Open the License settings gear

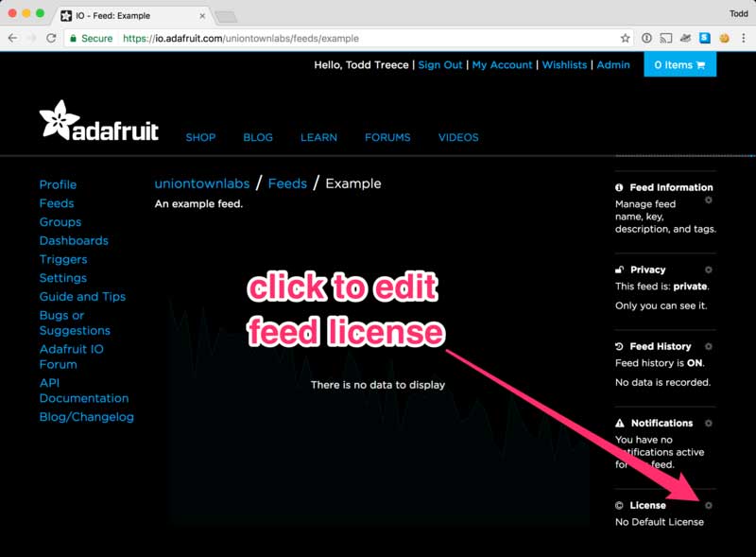(709, 505)
